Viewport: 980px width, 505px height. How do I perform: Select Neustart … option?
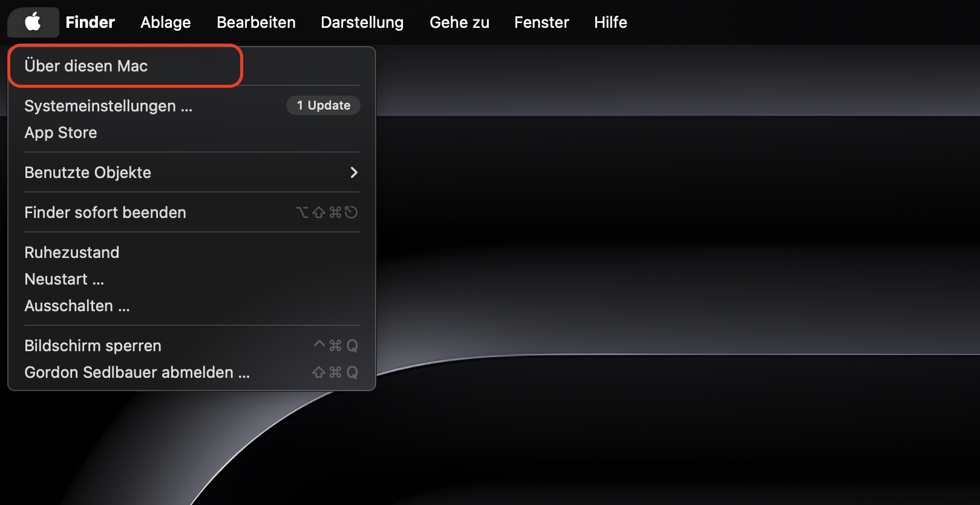click(192, 279)
